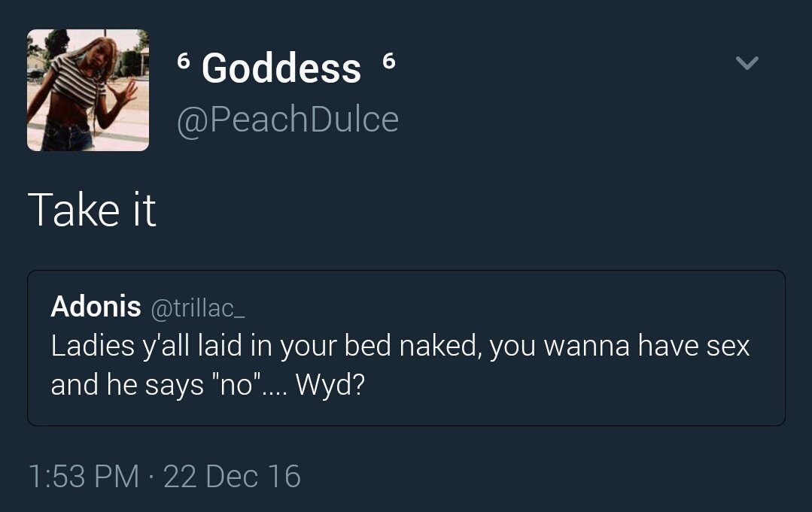Image resolution: width=812 pixels, height=512 pixels.
Task: Click the 22 Dec 16 date
Action: click(x=232, y=476)
